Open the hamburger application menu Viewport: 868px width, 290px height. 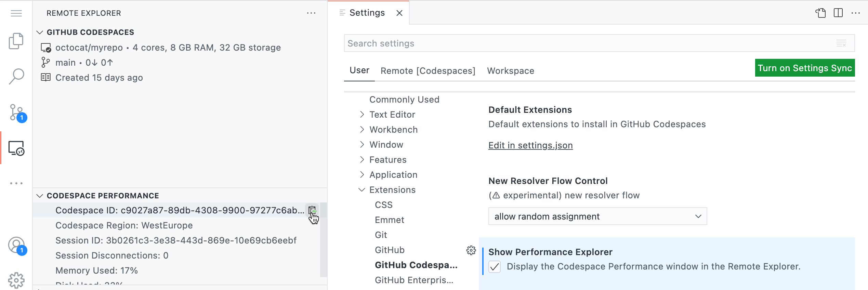click(16, 13)
